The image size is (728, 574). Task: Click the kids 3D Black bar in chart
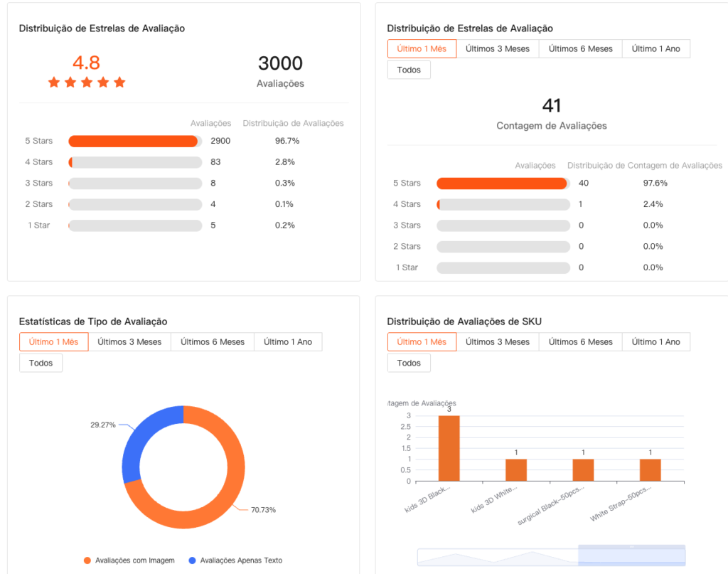(x=449, y=448)
